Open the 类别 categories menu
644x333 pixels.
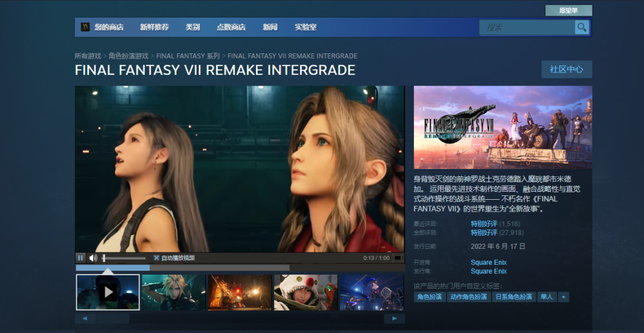pos(192,28)
